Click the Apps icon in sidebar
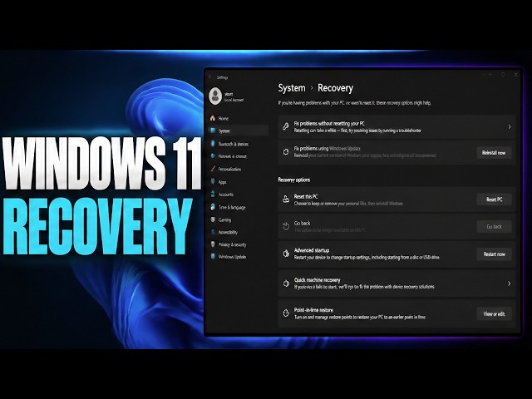 tap(213, 181)
